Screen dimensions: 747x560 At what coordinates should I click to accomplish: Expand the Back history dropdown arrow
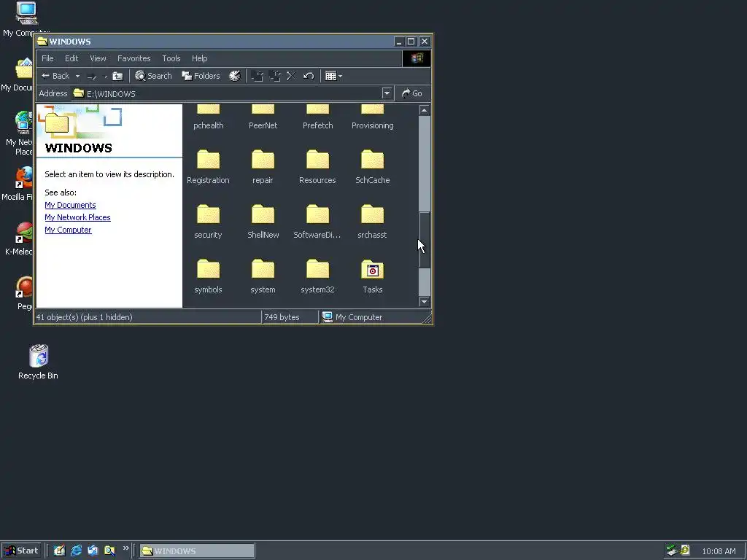77,76
